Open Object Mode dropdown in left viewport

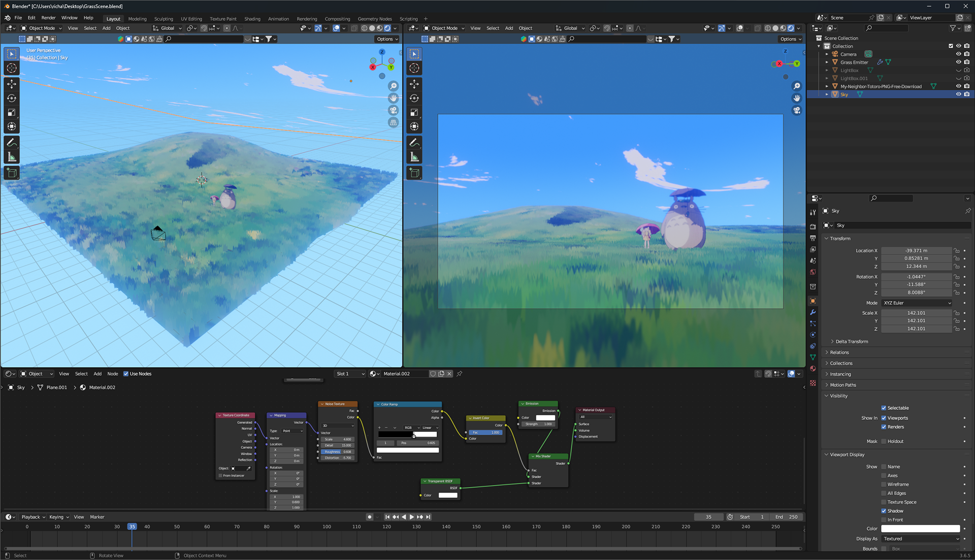(41, 28)
